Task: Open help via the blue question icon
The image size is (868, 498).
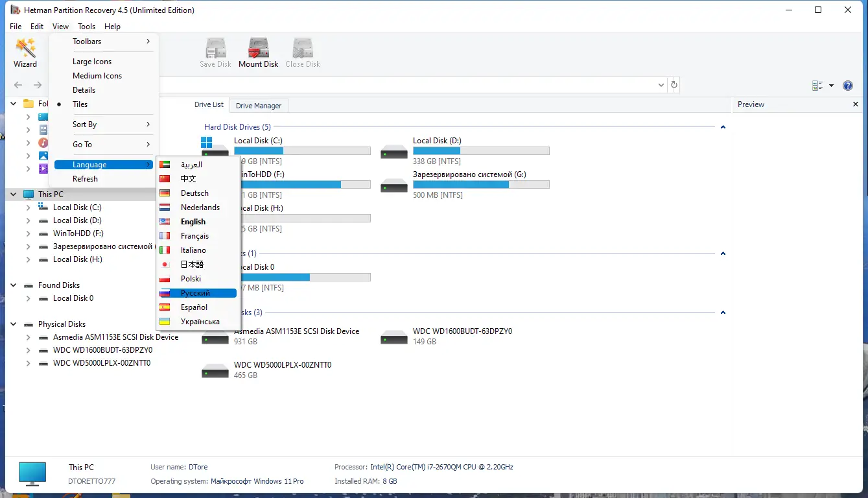Action: click(x=847, y=86)
